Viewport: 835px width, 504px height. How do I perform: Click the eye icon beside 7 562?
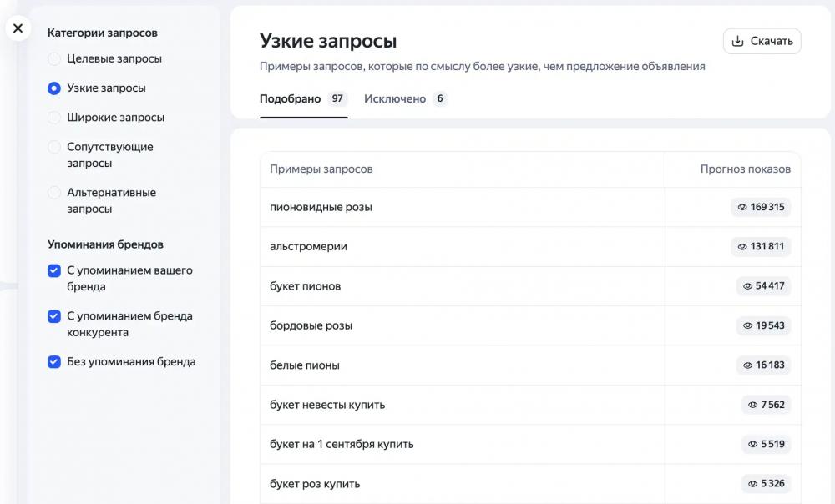tap(752, 405)
